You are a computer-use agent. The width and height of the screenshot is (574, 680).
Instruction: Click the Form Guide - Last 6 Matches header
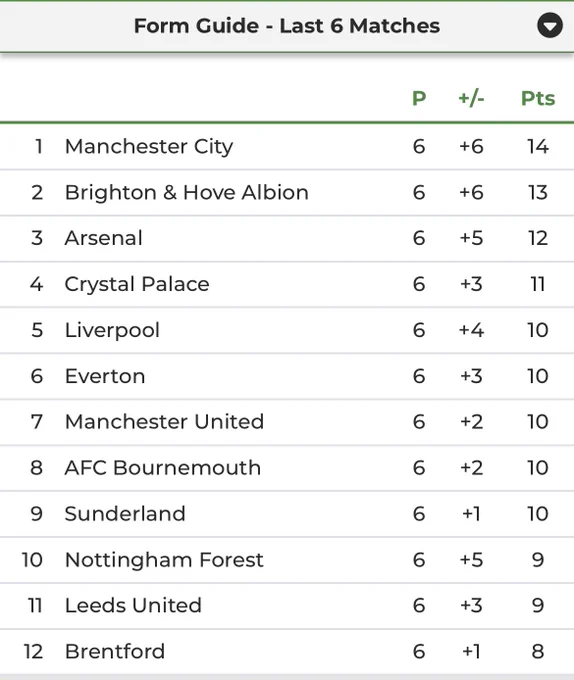tap(287, 26)
